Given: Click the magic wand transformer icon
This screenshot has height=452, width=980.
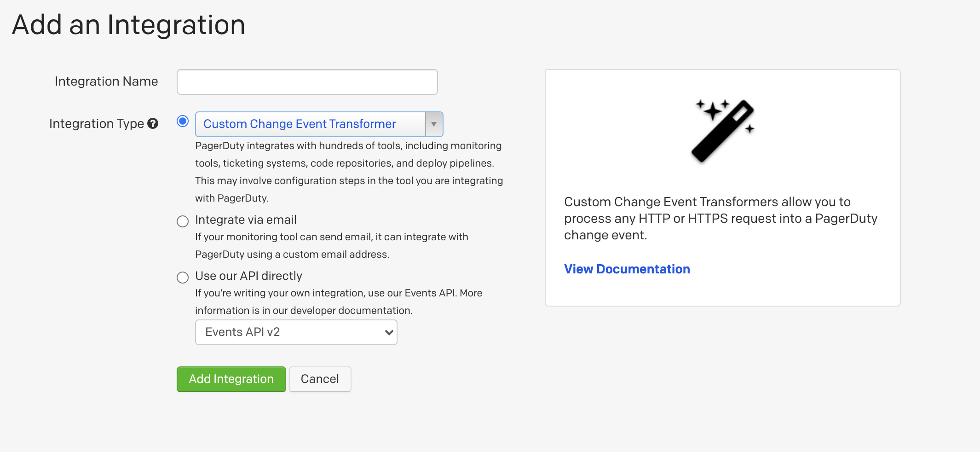Looking at the screenshot, I should [x=723, y=131].
